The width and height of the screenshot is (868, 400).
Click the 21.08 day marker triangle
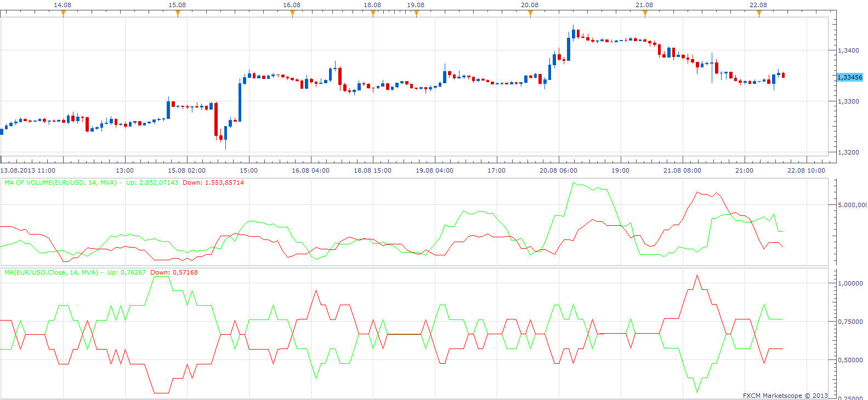[645, 13]
